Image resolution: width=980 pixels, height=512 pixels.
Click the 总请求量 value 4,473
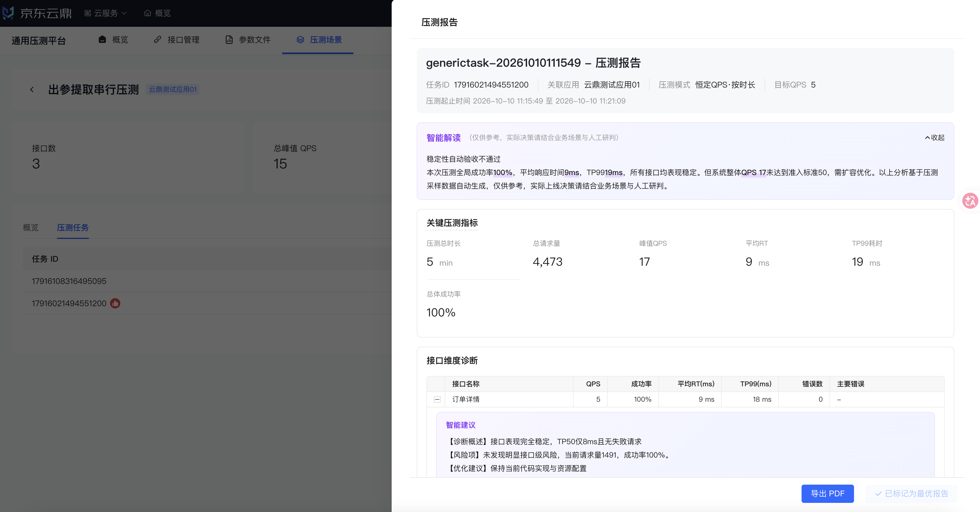(548, 262)
